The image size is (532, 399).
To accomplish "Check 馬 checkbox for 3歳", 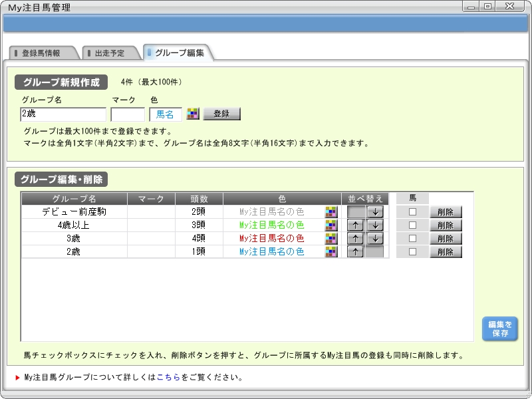I will pyautogui.click(x=412, y=238).
